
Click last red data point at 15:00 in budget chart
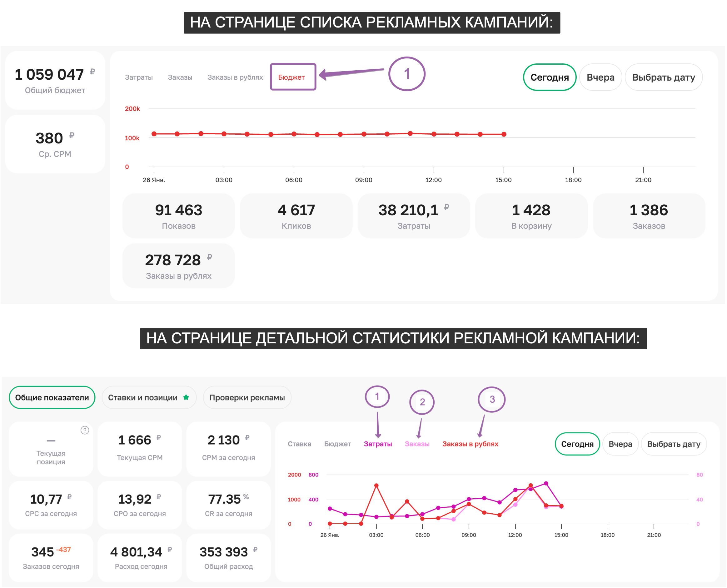pos(504,134)
